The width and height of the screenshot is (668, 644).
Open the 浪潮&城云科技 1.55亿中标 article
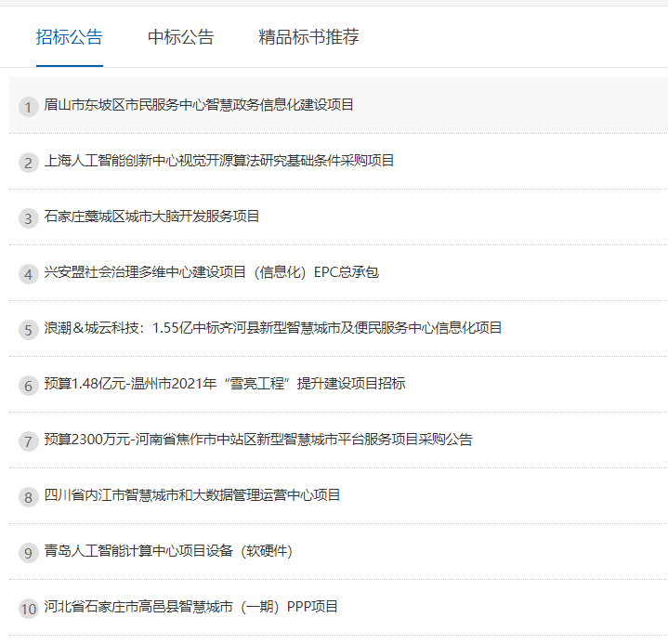[273, 328]
